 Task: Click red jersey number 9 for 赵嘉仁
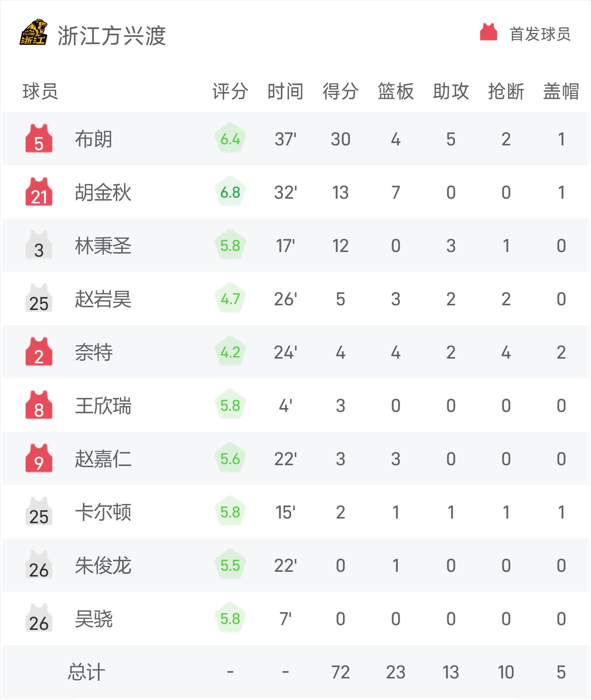(x=39, y=458)
